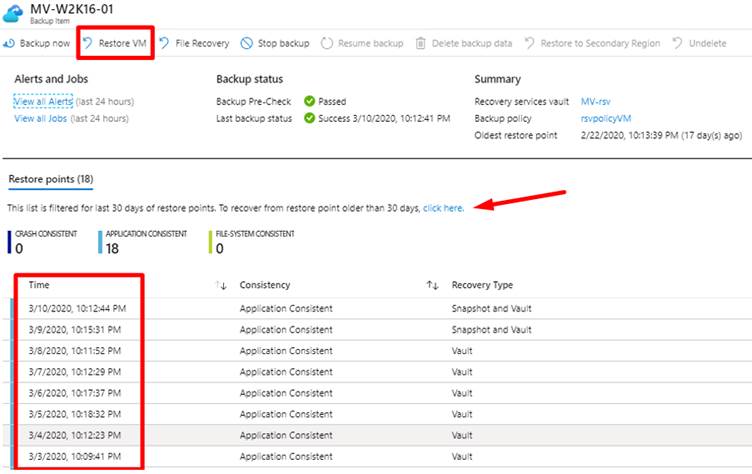Open View all Jobs link
The width and height of the screenshot is (752, 474).
point(40,118)
